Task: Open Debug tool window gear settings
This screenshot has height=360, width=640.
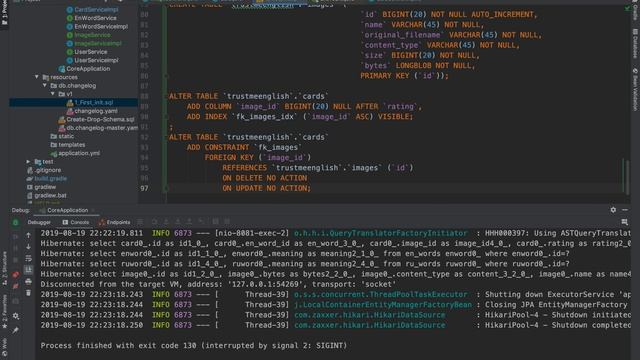Action: [x=613, y=210]
